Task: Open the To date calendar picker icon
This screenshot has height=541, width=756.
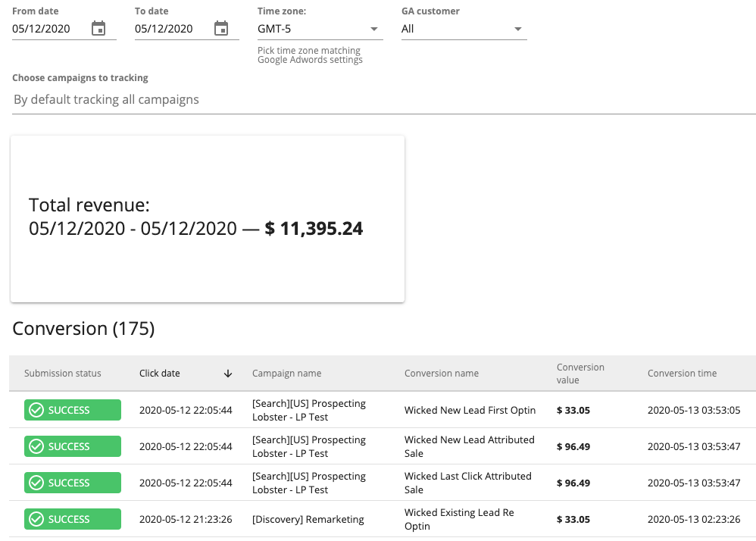Action: point(221,29)
